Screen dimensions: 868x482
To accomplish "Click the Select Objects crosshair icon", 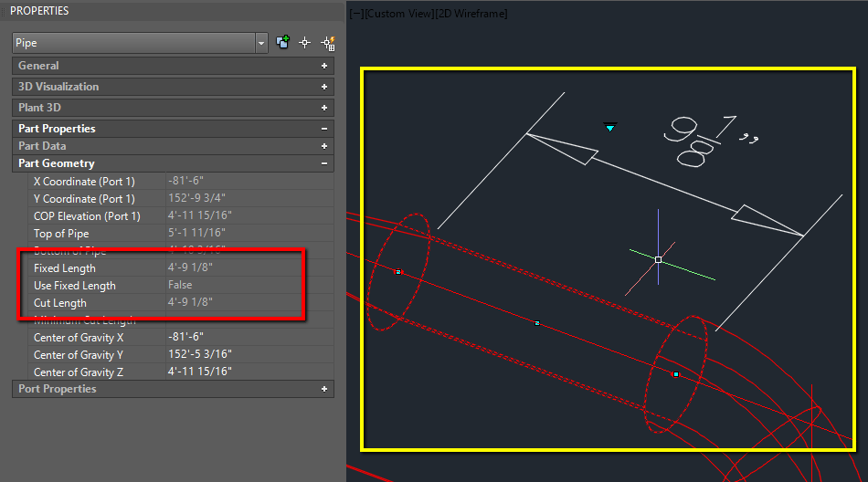I will 305,43.
